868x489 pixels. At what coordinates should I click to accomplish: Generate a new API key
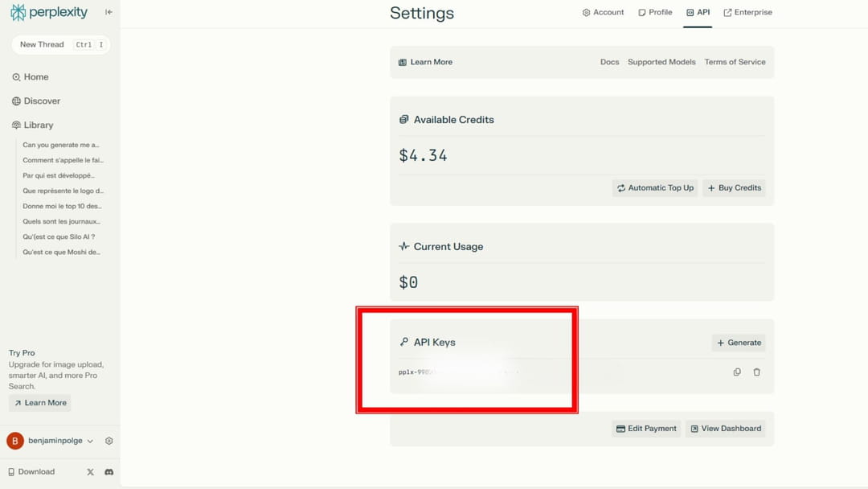(x=739, y=343)
